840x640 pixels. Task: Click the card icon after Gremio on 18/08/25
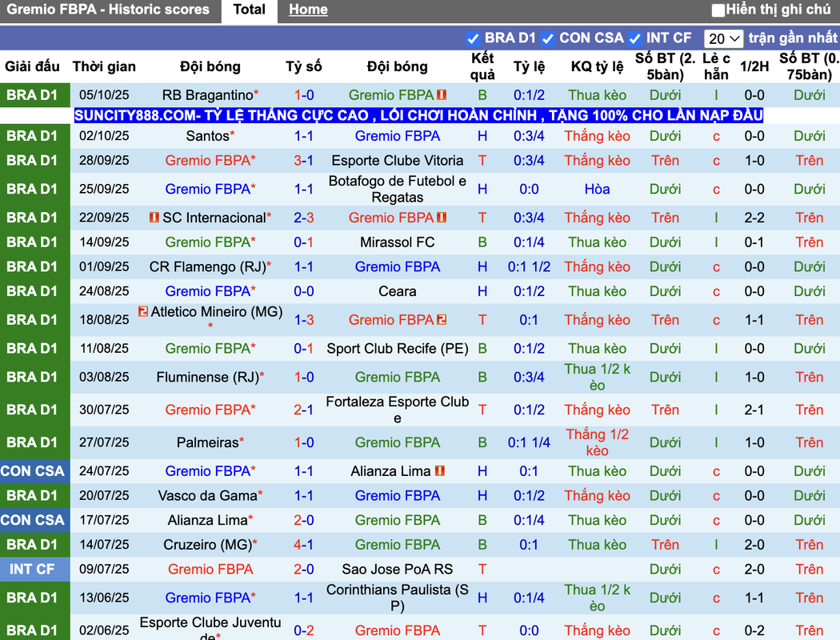pos(442,320)
